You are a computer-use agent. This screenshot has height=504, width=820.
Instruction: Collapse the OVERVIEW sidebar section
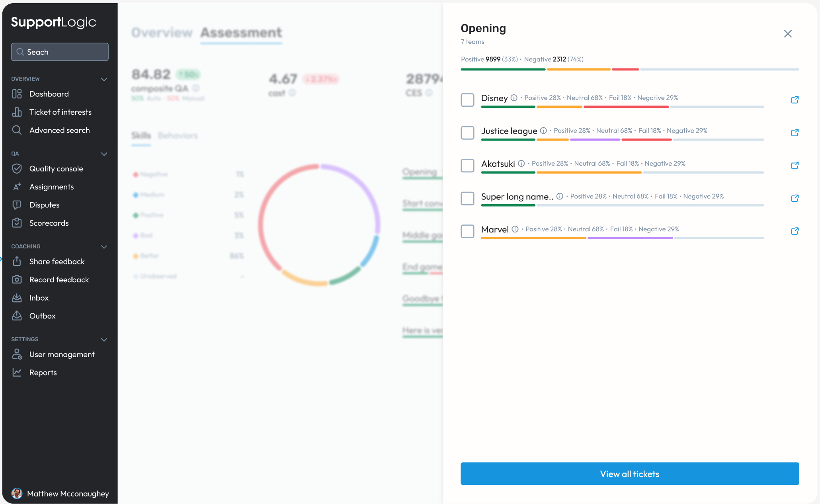point(104,79)
